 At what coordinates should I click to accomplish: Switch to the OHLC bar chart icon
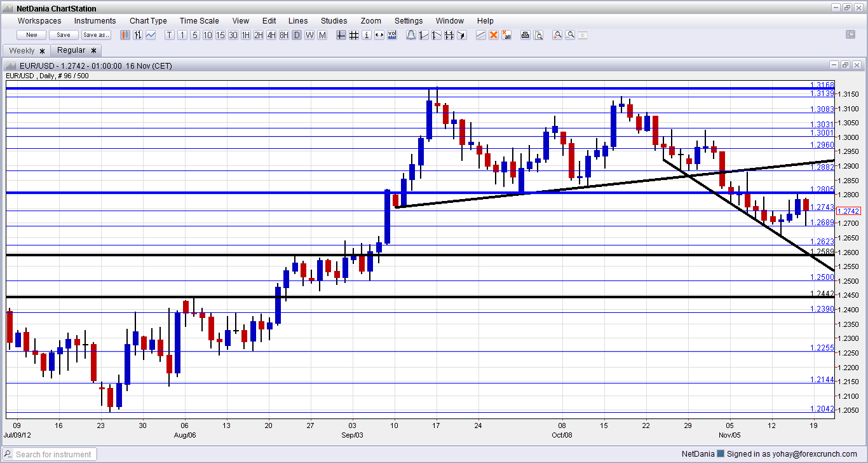coord(138,35)
